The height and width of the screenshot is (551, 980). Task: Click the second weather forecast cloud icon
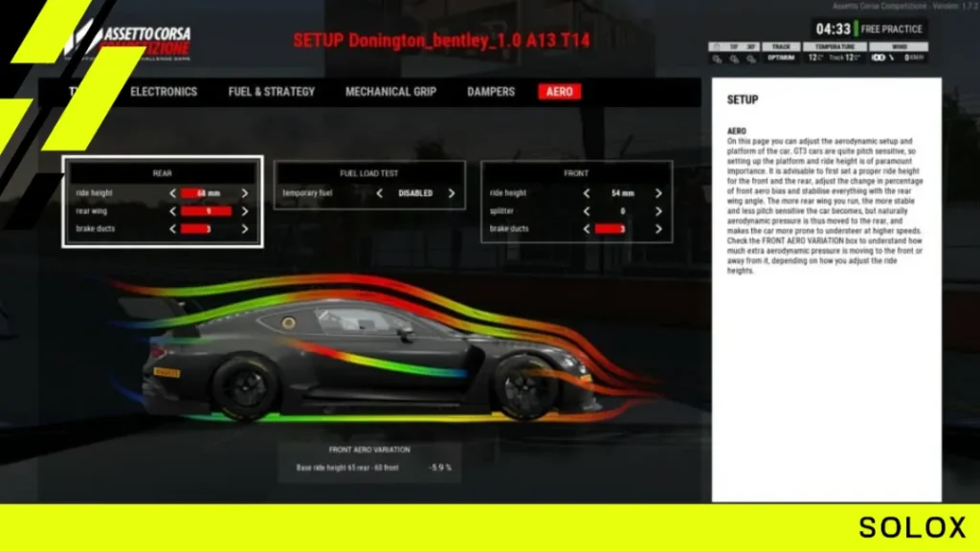[x=734, y=58]
